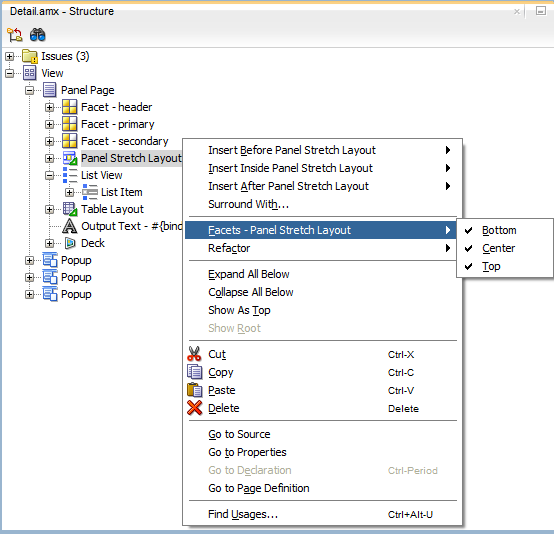This screenshot has width=554, height=534.
Task: Click the List View icon
Action: 70,175
